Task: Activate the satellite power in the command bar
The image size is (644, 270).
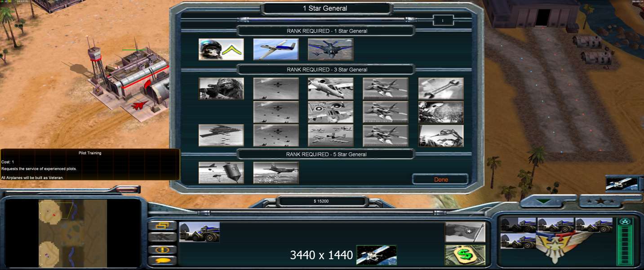Action: click(377, 255)
